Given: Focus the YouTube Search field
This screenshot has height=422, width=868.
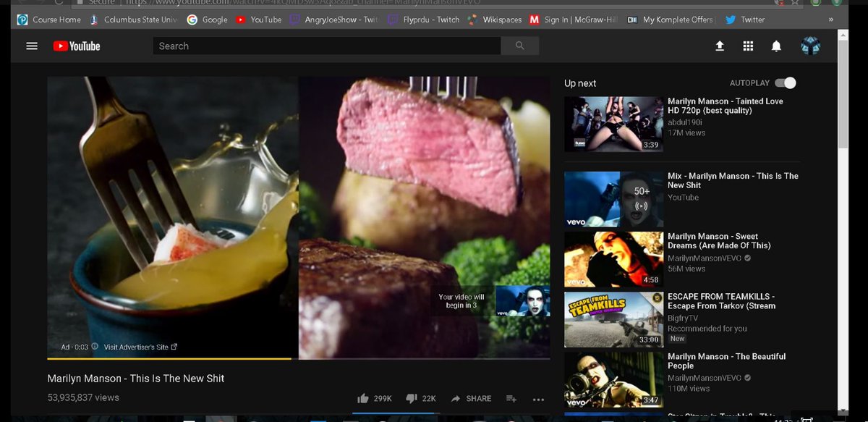Looking at the screenshot, I should (x=327, y=46).
